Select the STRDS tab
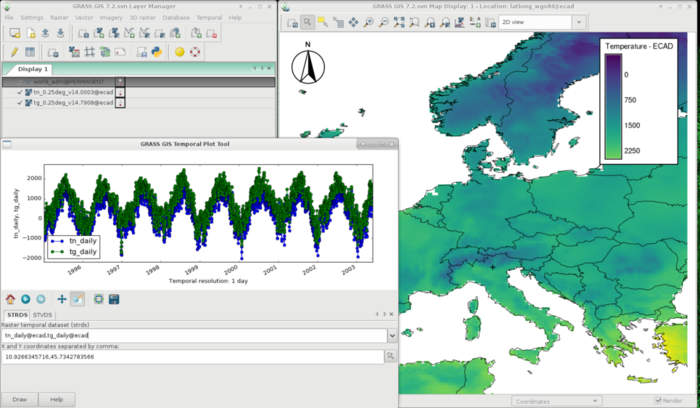The width and height of the screenshot is (700, 408). pos(17,315)
